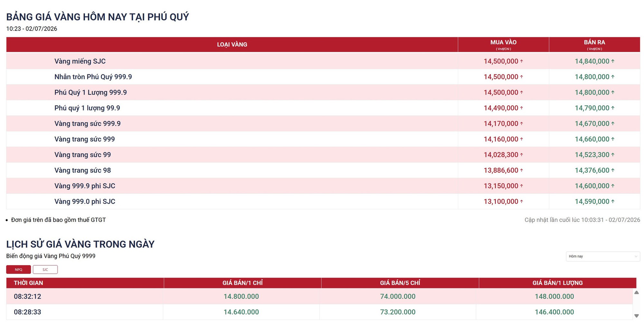Open the Hôm nay date range dropdown
The height and width of the screenshot is (329, 644).
[603, 256]
